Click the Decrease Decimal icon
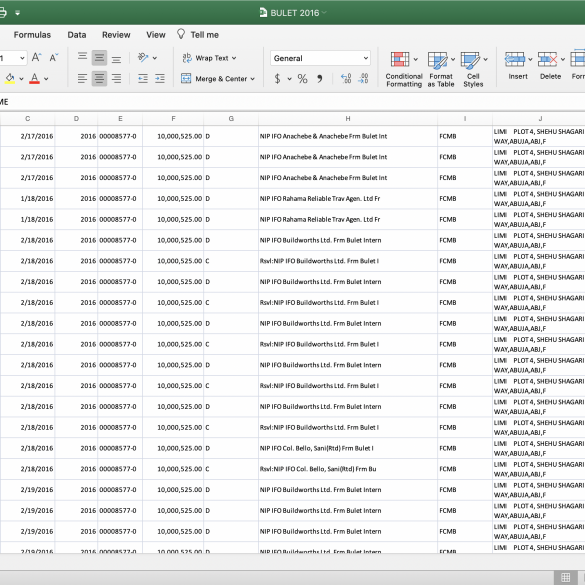Viewport: 585px width, 585px height. pyautogui.click(x=363, y=78)
